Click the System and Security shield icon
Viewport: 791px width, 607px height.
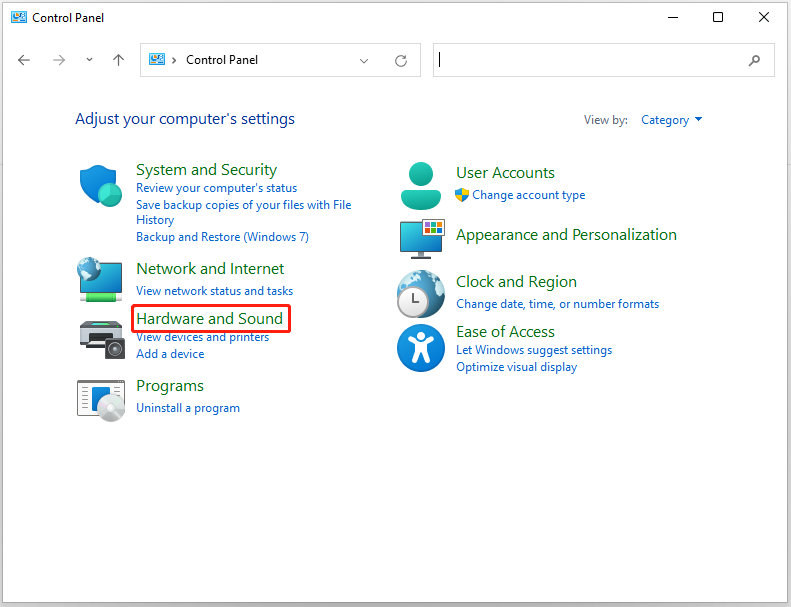coord(101,185)
